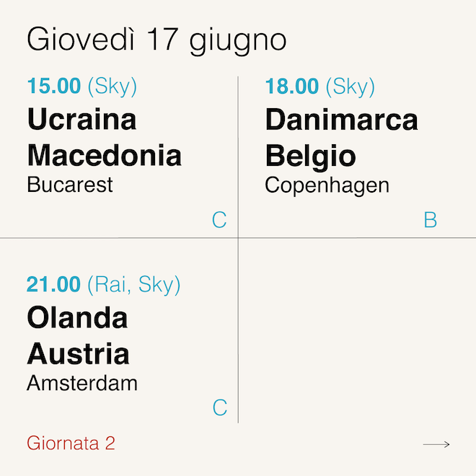The image size is (476, 476).
Task: Click the Macedonia team name
Action: point(104,155)
